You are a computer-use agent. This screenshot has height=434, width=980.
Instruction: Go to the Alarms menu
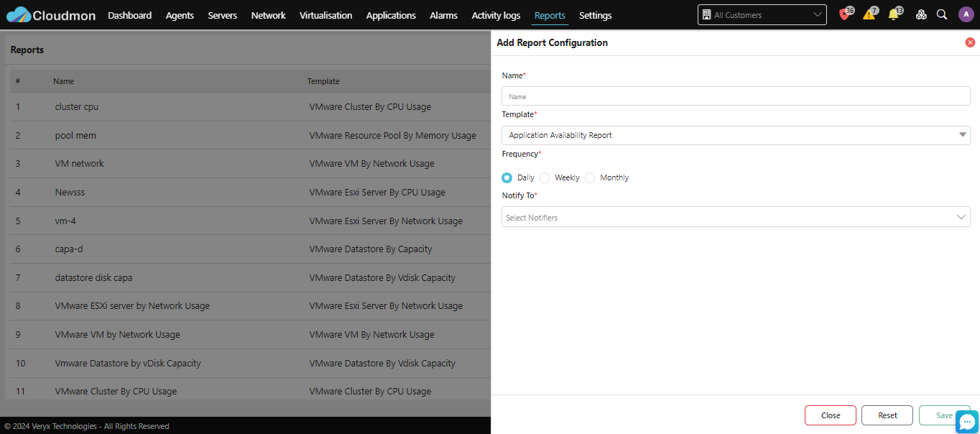[443, 15]
